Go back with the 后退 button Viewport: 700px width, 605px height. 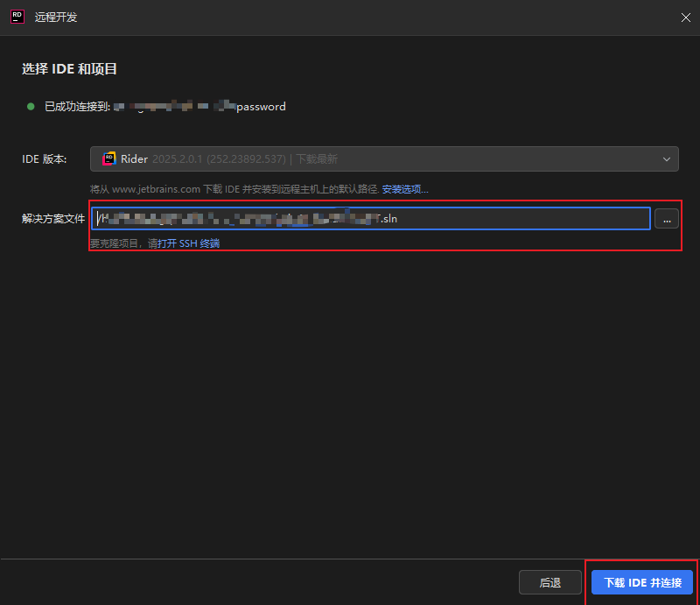[549, 582]
